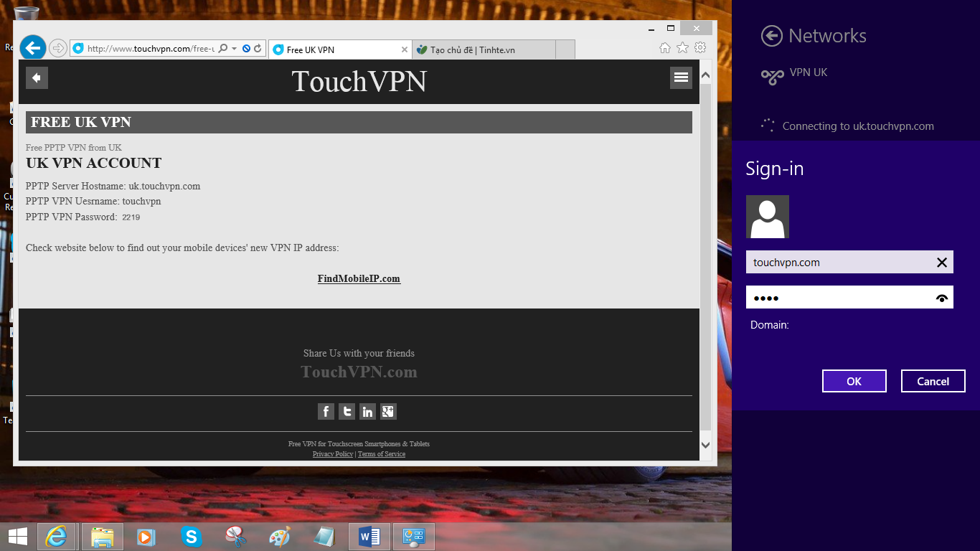Viewport: 980px width, 551px height.
Task: Clear the username field with X
Action: click(942, 263)
